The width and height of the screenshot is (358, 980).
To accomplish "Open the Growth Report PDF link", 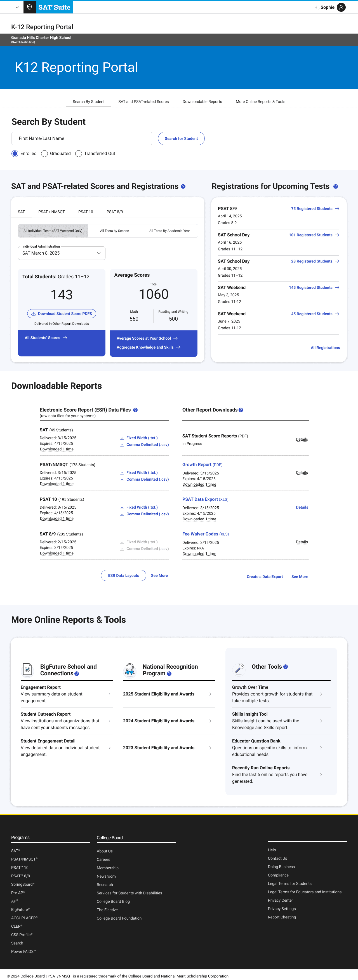I will click(202, 465).
